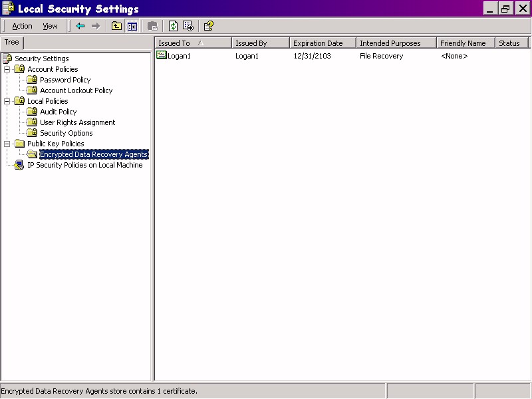The height and width of the screenshot is (399, 532).
Task: Open the View menu
Action: (50, 26)
